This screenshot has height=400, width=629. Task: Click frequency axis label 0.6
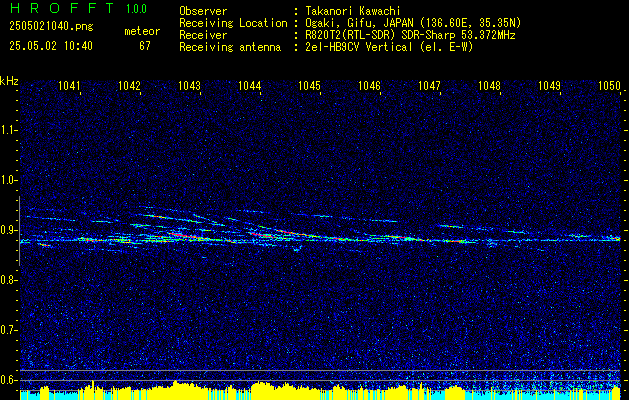(x=8, y=380)
